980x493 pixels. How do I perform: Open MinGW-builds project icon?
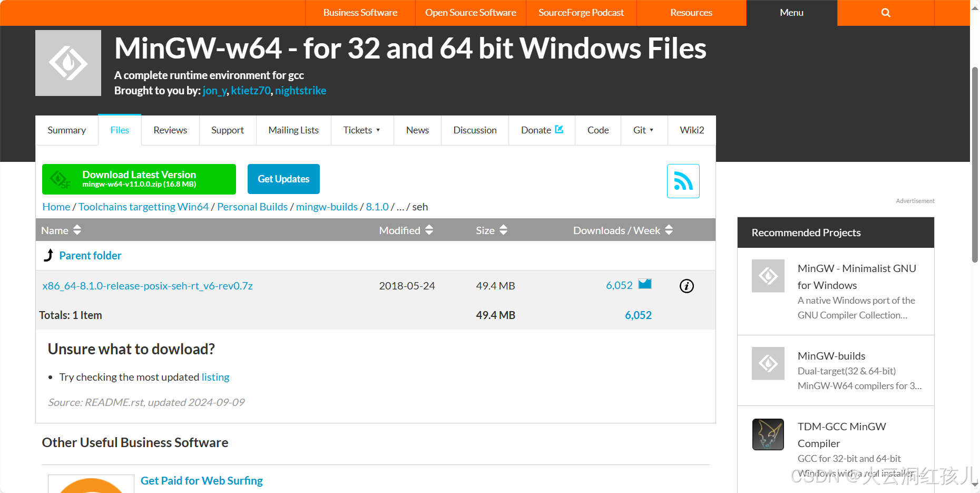(768, 363)
